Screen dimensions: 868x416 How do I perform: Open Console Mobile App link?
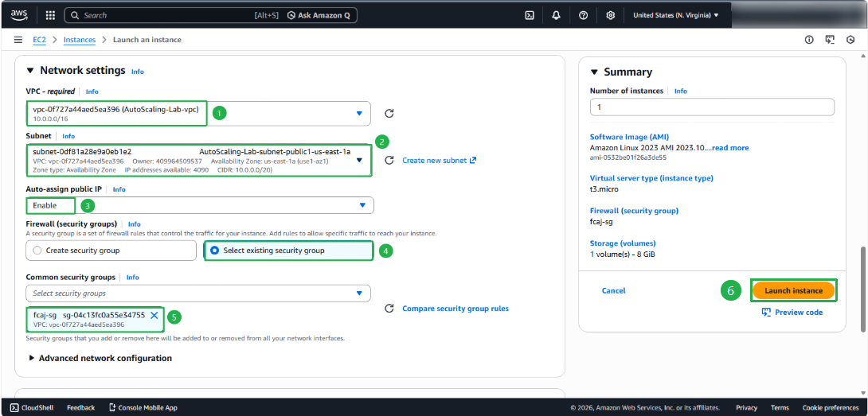[x=143, y=408]
